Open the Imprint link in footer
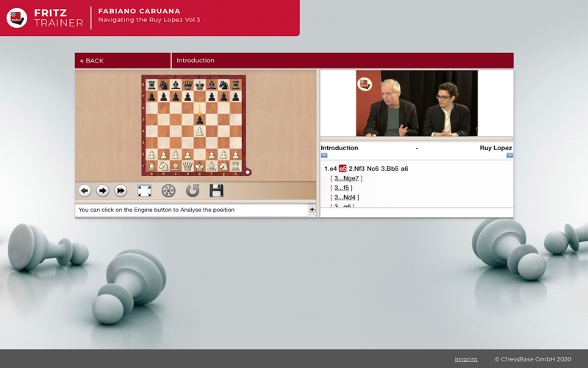 [466, 359]
